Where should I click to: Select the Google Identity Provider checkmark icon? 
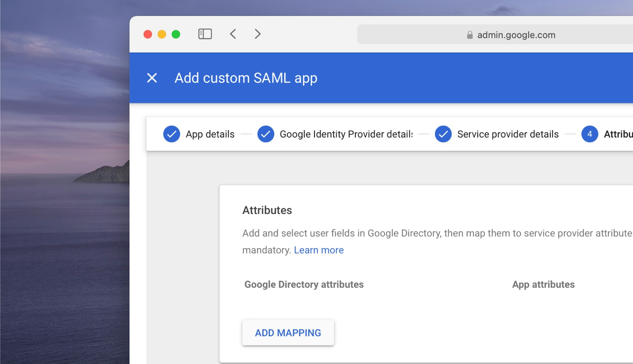(266, 134)
